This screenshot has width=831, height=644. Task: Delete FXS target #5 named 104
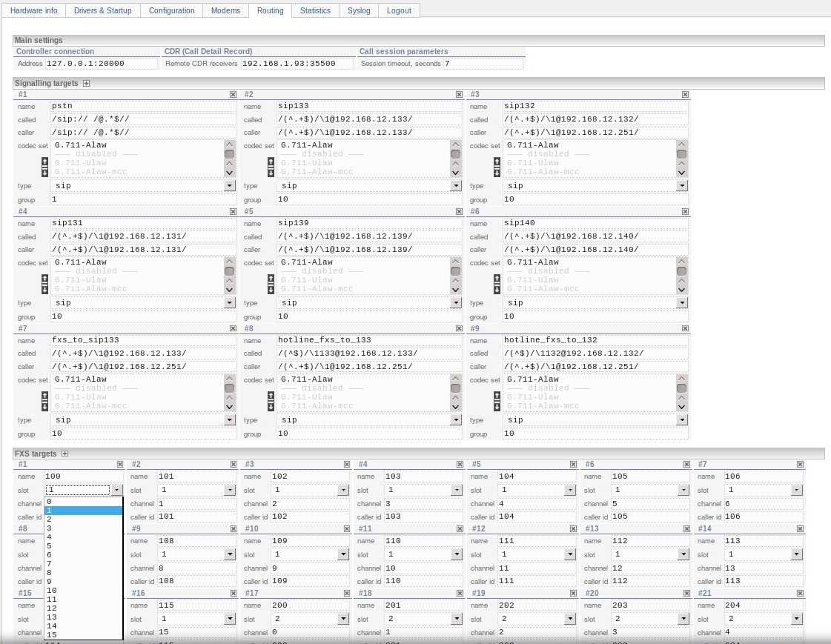pyautogui.click(x=574, y=464)
